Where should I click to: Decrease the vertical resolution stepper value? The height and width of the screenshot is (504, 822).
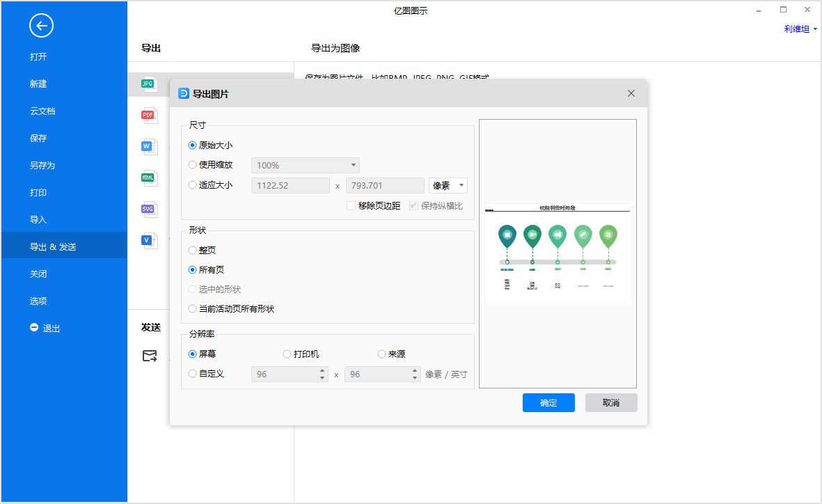tap(415, 377)
